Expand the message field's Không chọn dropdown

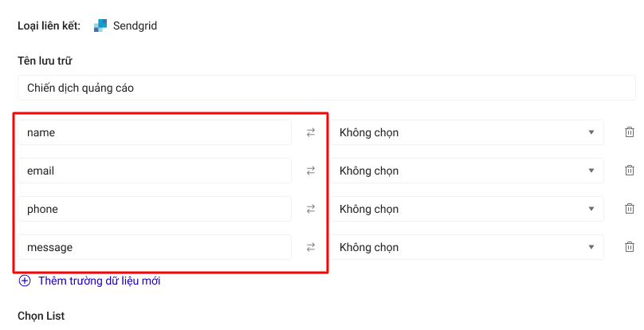467,247
